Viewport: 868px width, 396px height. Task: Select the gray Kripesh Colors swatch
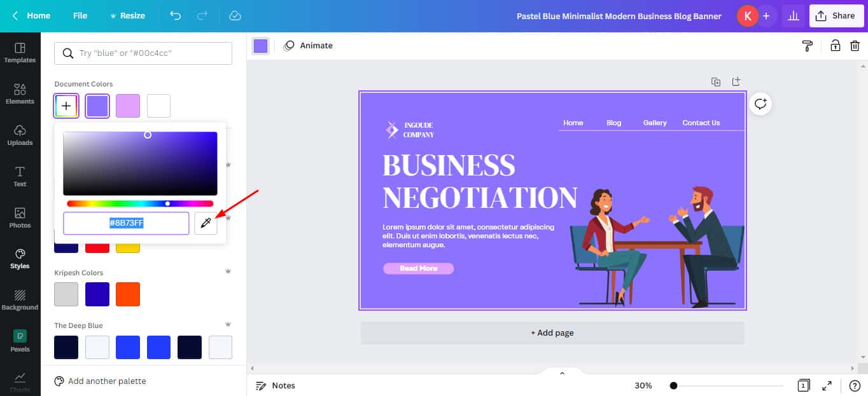pos(66,294)
